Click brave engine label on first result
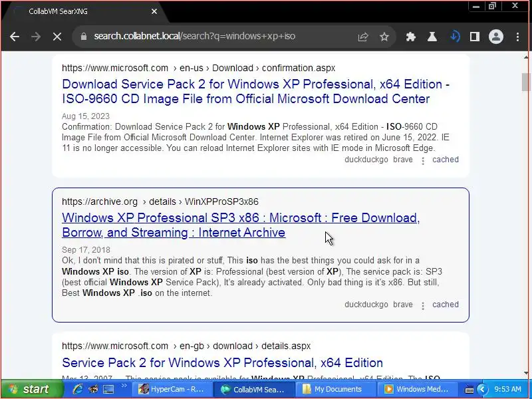The width and height of the screenshot is (532, 399). (403, 160)
